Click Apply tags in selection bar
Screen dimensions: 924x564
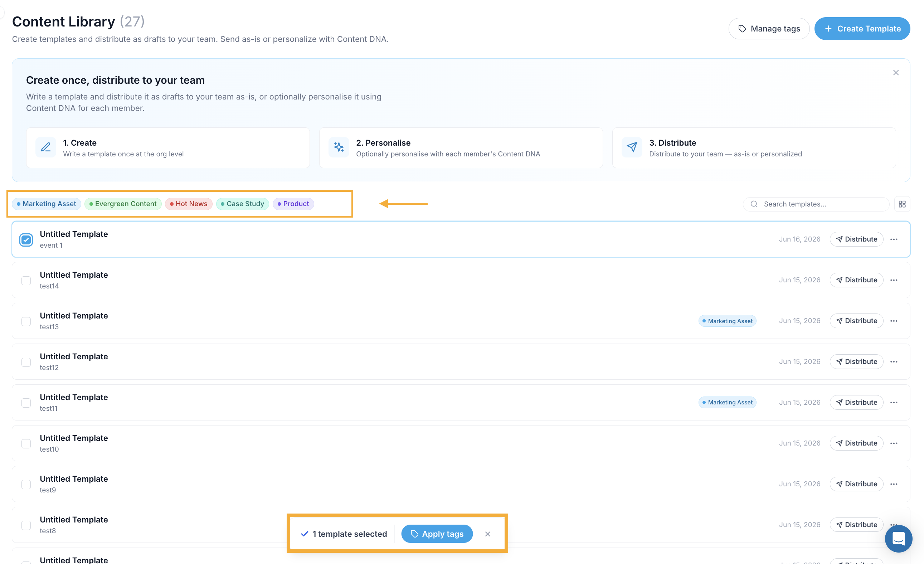tap(437, 534)
